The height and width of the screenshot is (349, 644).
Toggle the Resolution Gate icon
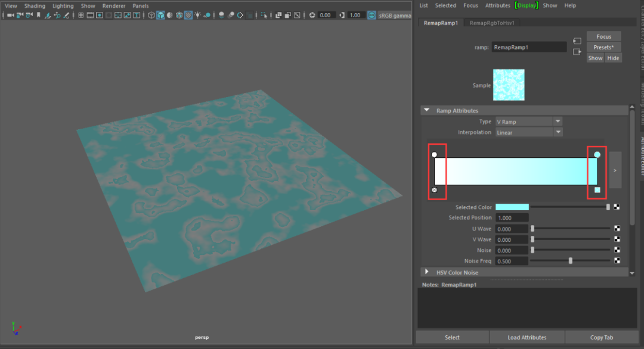[x=100, y=15]
